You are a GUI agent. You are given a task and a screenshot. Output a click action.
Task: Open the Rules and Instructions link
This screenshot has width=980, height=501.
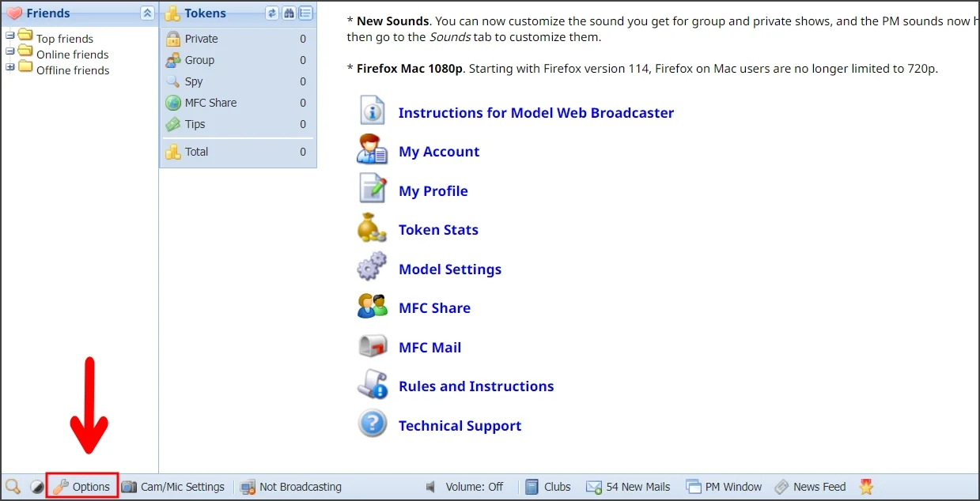(x=476, y=386)
